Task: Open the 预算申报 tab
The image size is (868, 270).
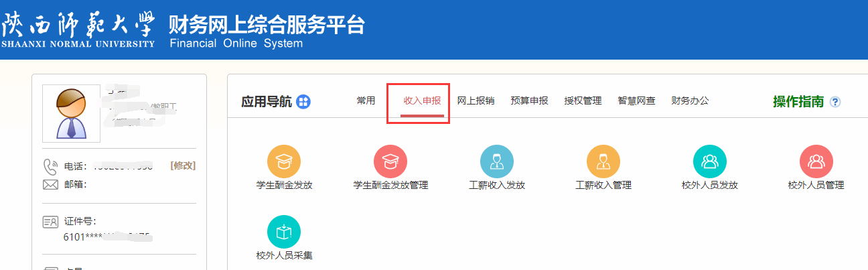Action: click(529, 101)
